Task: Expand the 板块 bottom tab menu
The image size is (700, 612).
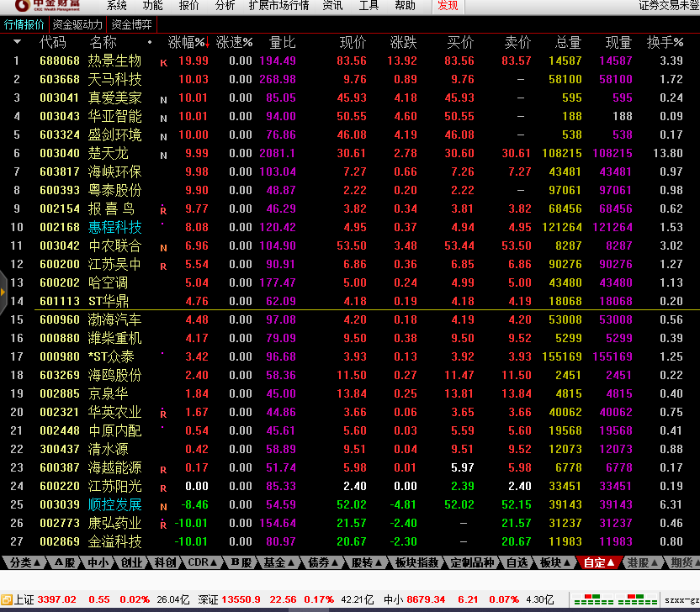Action: point(555,562)
